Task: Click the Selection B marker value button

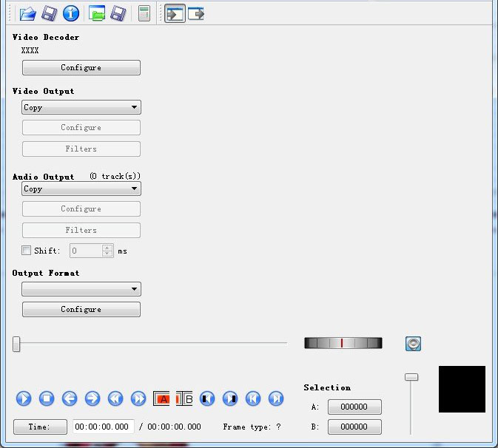Action: [354, 427]
